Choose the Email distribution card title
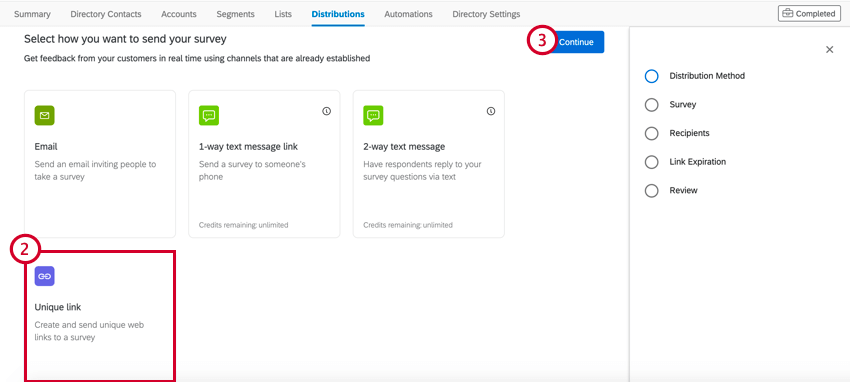Screen dimensions: 850x382 tap(46, 146)
